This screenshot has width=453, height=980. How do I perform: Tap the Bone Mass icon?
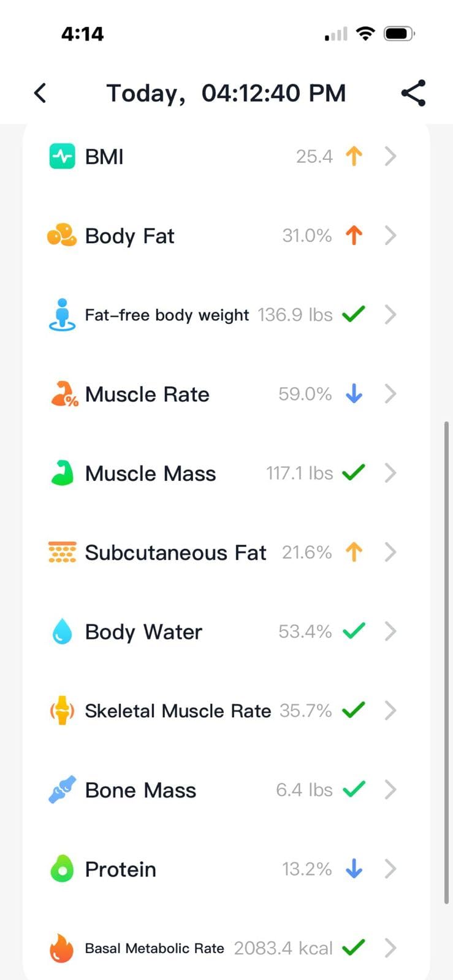click(x=62, y=790)
